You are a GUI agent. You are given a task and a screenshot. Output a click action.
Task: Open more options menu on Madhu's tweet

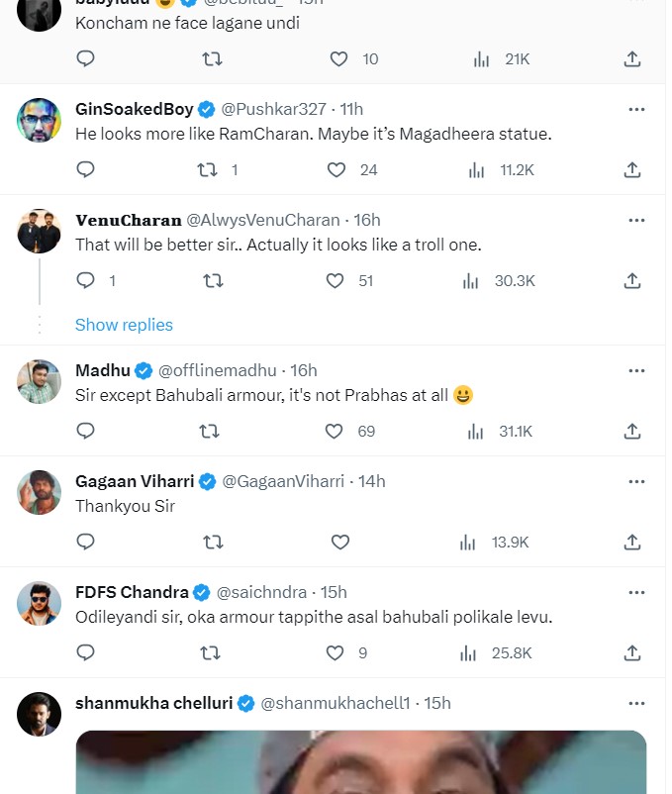pos(636,370)
